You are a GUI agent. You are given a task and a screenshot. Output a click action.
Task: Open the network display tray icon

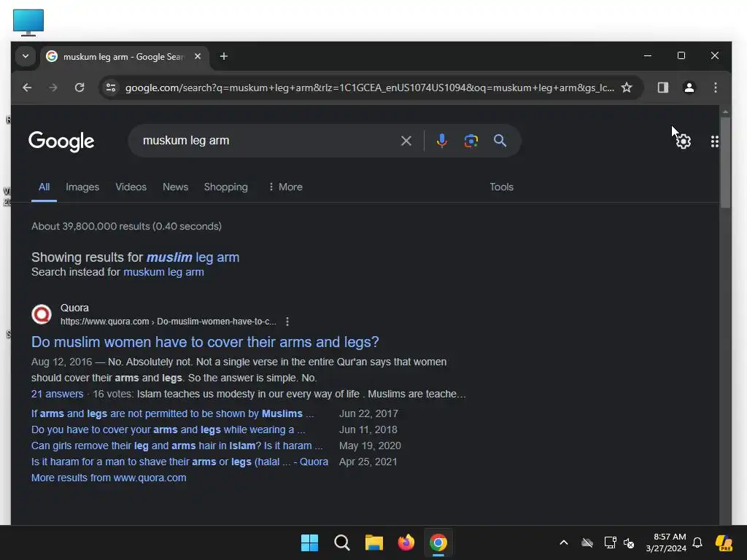click(610, 542)
